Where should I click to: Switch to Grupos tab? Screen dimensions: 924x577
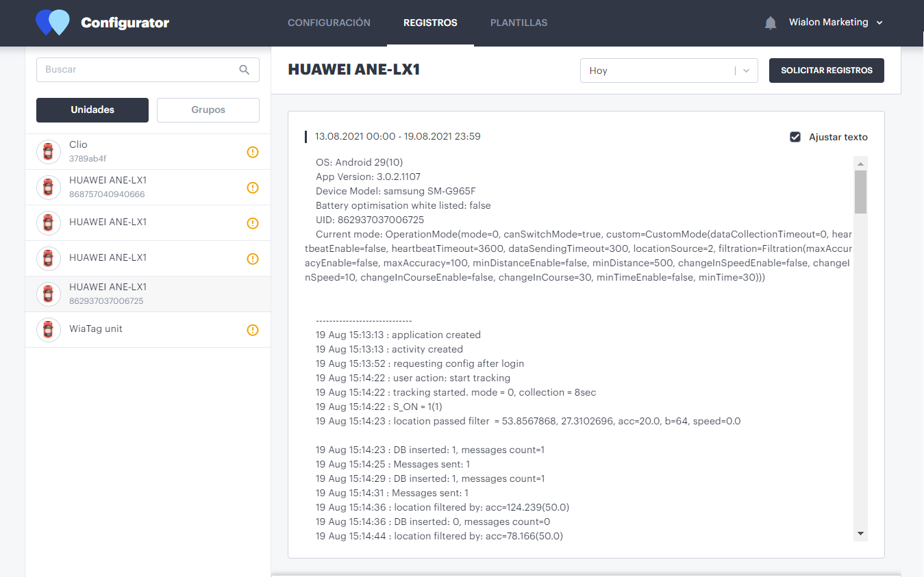[x=208, y=110]
